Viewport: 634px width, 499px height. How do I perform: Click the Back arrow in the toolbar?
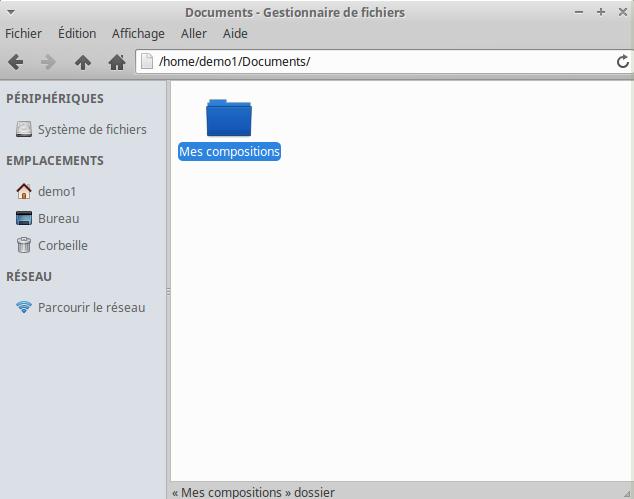16,62
